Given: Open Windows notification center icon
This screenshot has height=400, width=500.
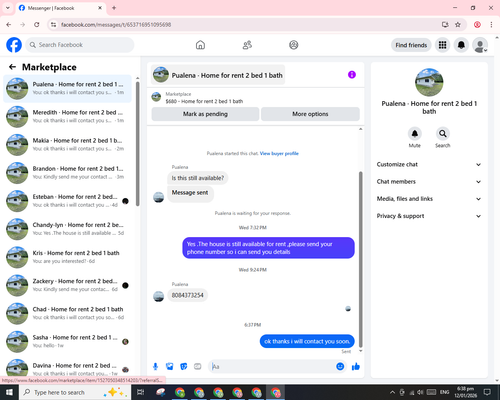Looking at the screenshot, I should (487, 392).
